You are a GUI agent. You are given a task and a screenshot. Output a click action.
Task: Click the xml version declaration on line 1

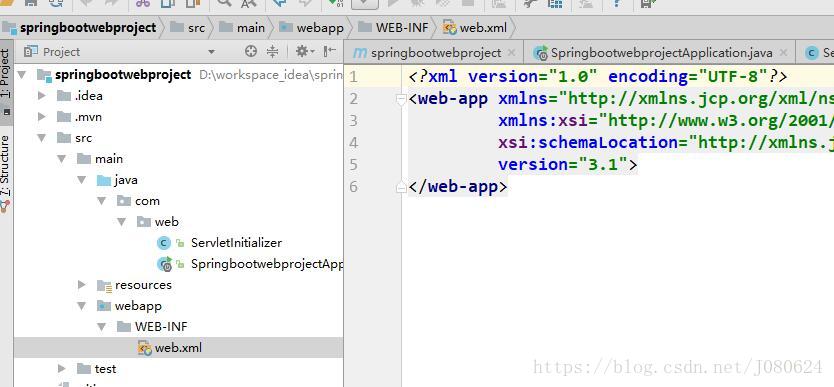tap(598, 77)
